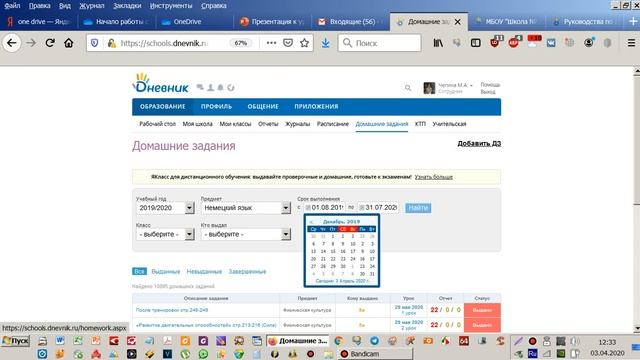Click the site search magnifier icon
640x360 pixels.
(408, 88)
